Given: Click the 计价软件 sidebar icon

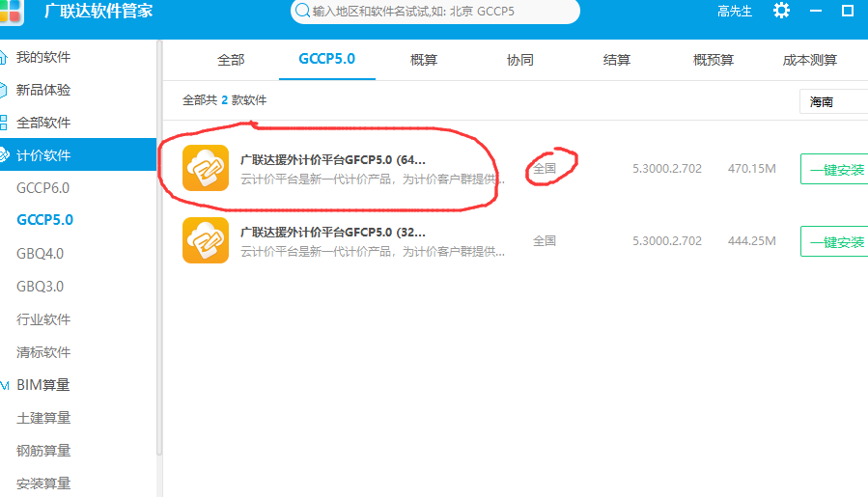Looking at the screenshot, I should click(5, 155).
